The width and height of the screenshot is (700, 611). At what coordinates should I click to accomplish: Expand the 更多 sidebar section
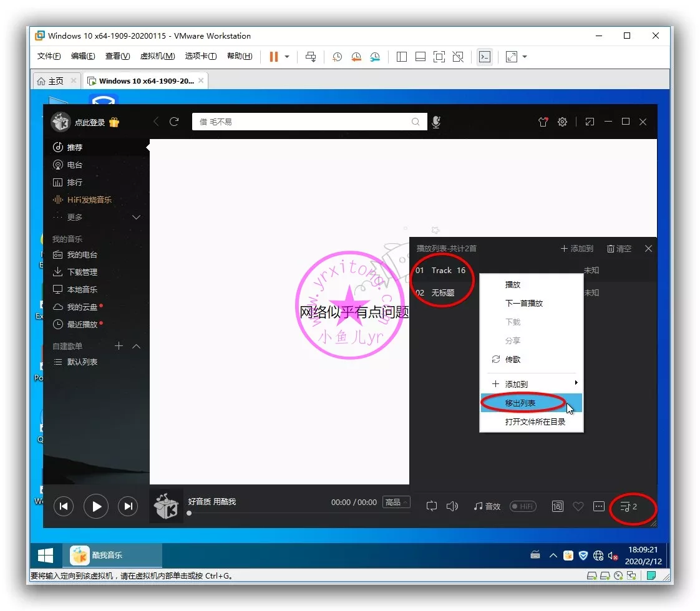[137, 218]
